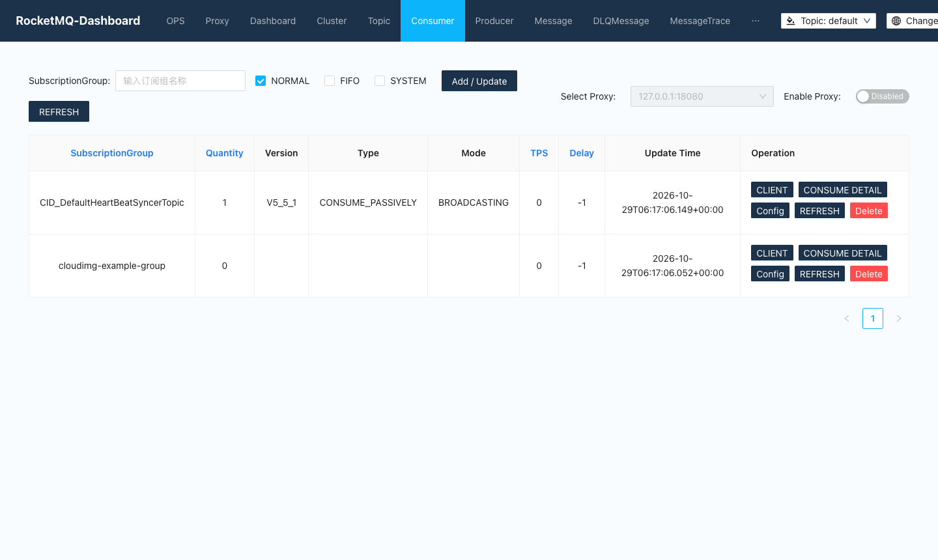Expand the Select Proxy dropdown

[702, 96]
